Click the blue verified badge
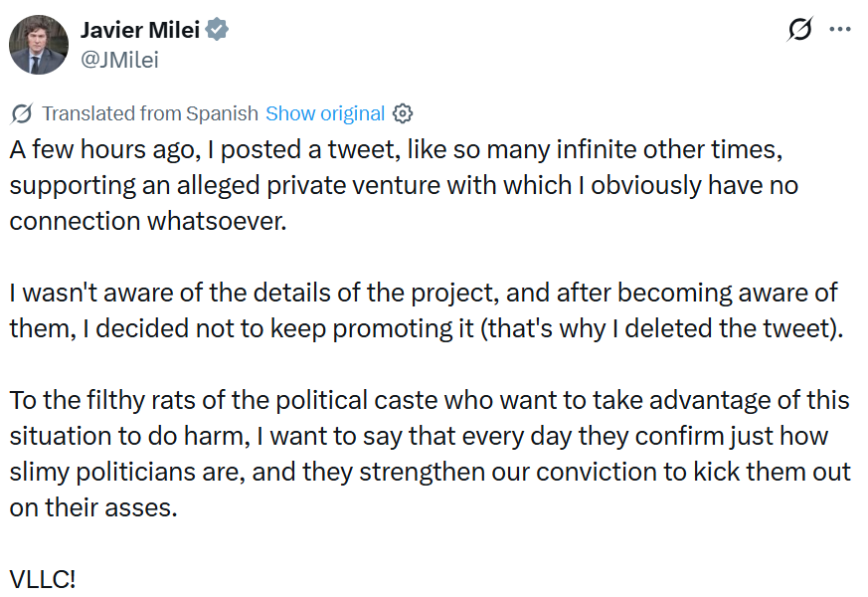The height and width of the screenshot is (597, 868). (x=218, y=30)
